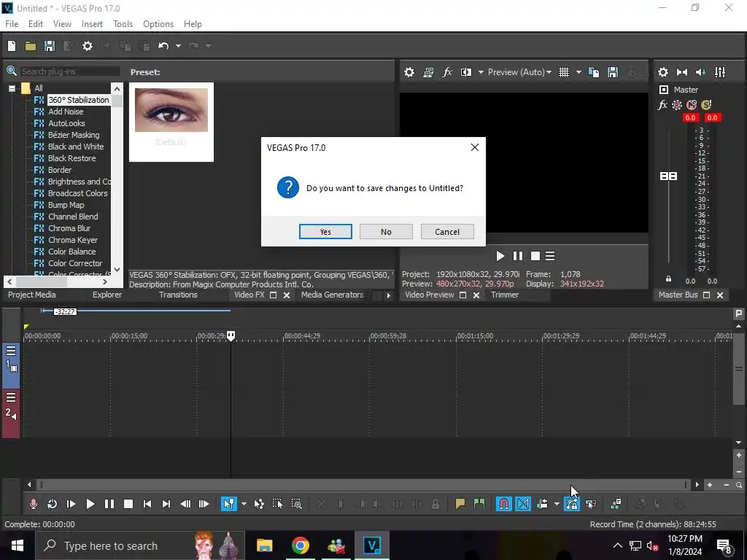The height and width of the screenshot is (560, 747).
Task: Click No in the save dialog
Action: (386, 231)
